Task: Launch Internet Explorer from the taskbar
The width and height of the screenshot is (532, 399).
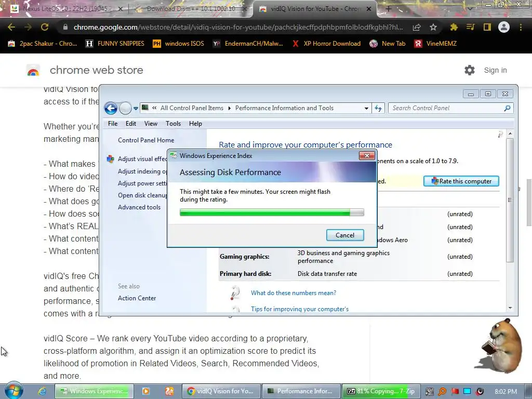Action: coord(42,391)
